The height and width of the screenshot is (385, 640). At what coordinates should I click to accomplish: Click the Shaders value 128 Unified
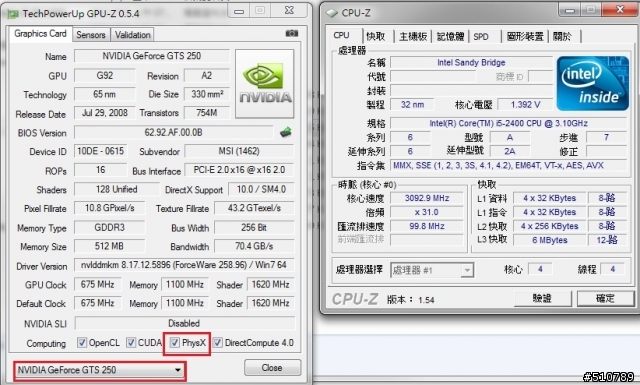[x=117, y=189]
